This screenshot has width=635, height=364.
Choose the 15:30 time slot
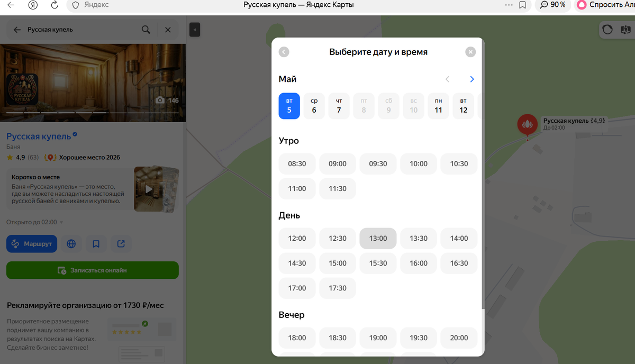coord(378,263)
